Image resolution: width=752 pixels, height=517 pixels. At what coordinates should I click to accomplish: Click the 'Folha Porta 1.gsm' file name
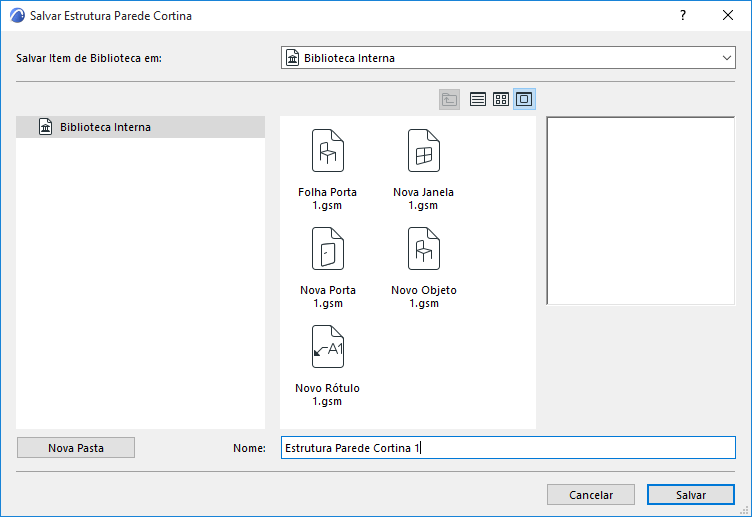click(328, 199)
